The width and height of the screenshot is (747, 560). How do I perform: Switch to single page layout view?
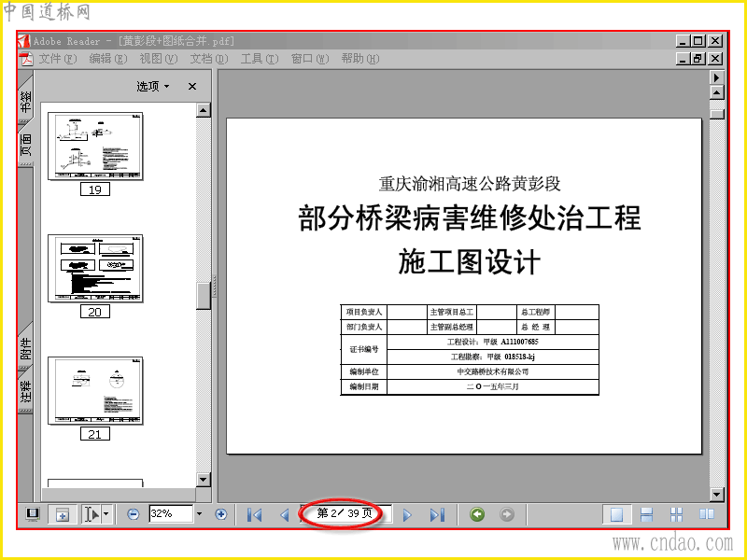coord(616,514)
